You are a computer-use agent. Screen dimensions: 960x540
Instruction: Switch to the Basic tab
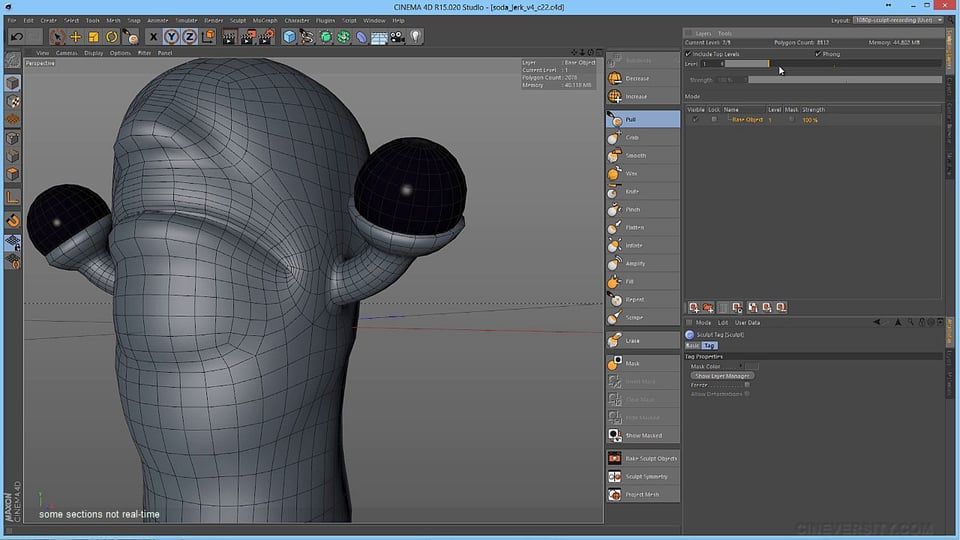[x=692, y=345]
